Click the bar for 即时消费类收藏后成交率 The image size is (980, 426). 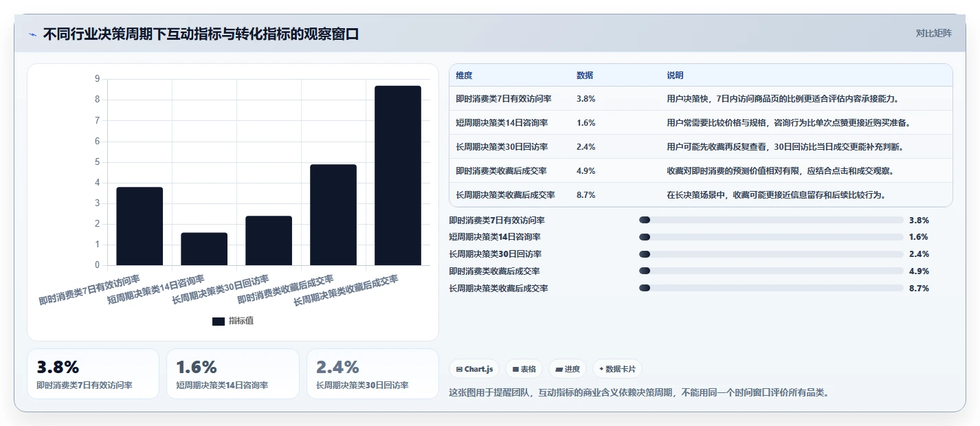point(333,214)
